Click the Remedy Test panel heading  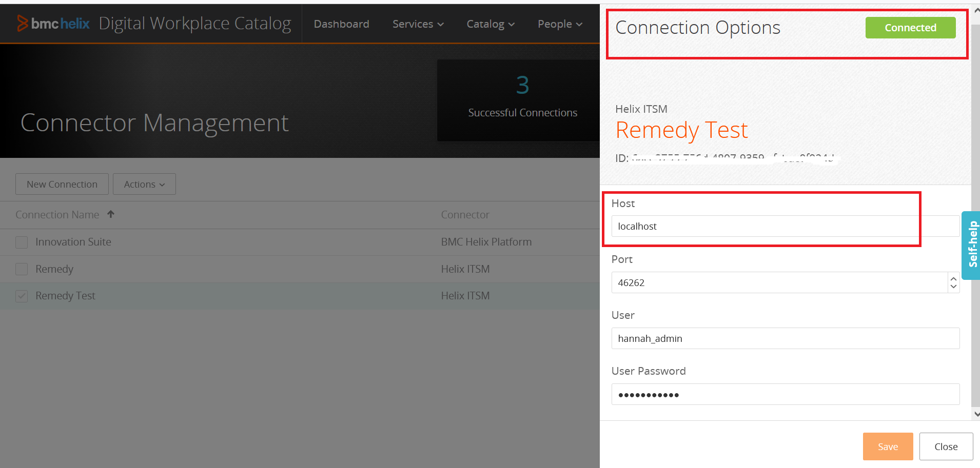click(681, 130)
